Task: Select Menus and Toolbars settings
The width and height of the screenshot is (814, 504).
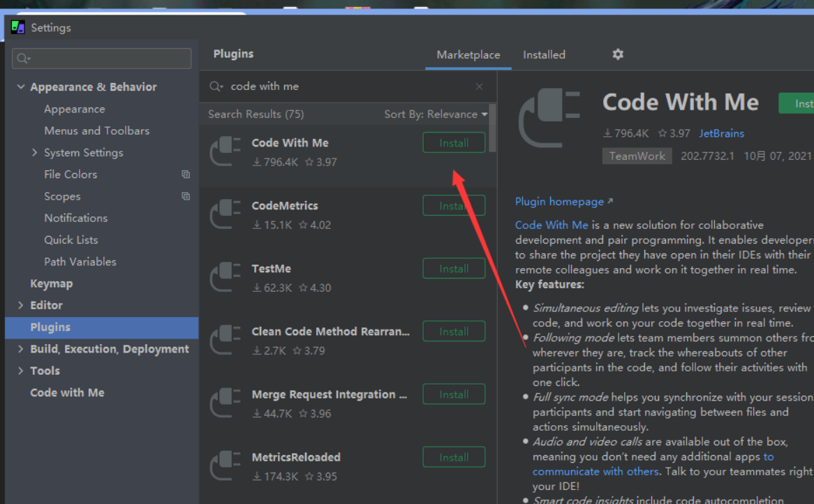Action: 96,131
